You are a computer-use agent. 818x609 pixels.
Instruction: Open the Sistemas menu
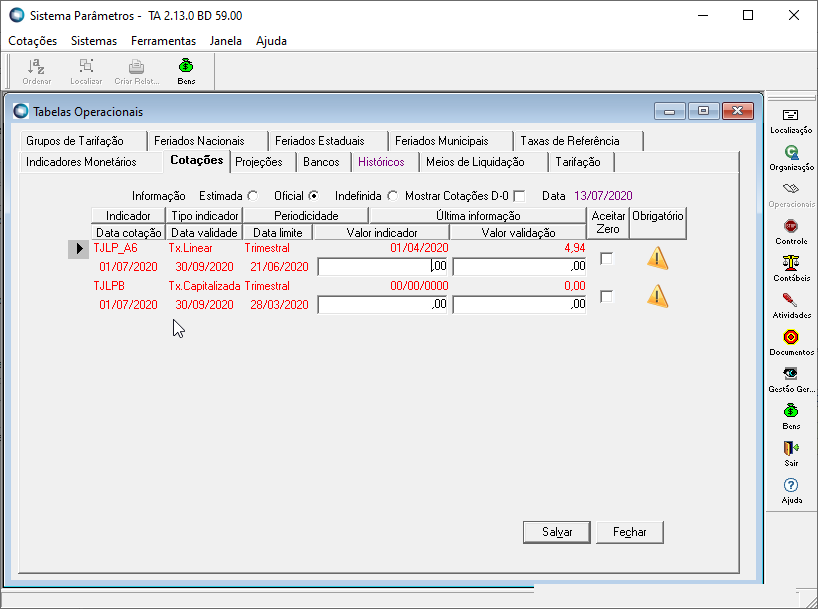[94, 41]
